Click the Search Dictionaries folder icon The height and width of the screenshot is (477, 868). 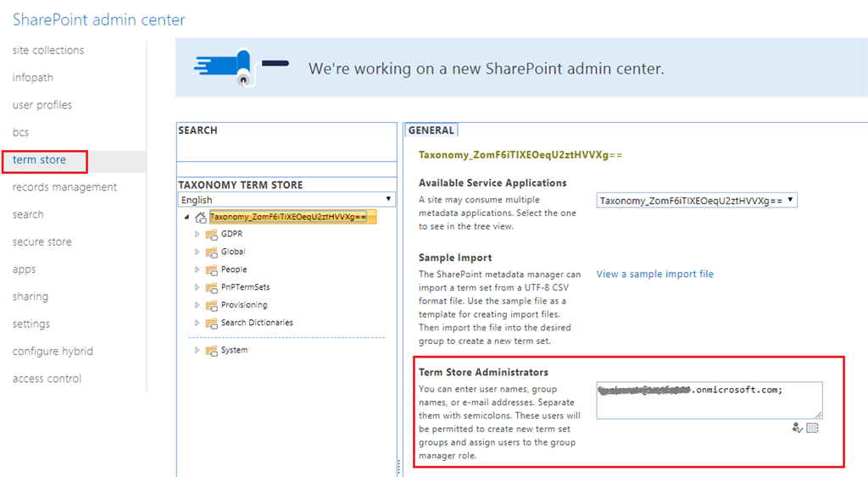tap(211, 324)
